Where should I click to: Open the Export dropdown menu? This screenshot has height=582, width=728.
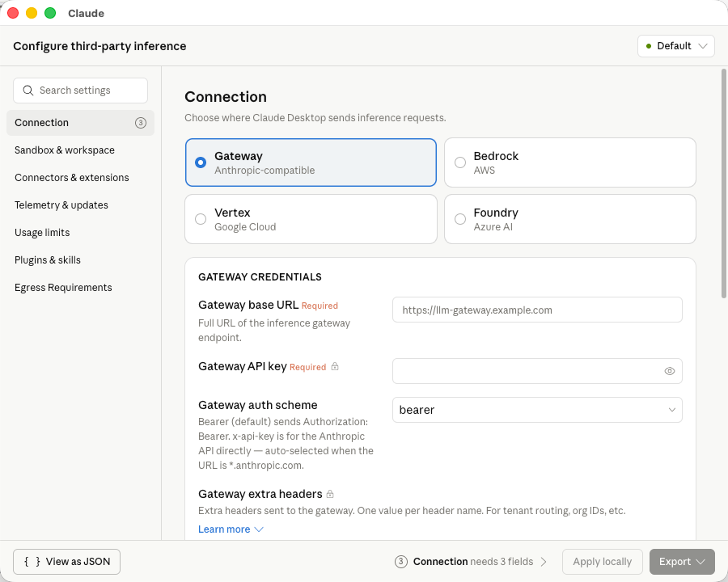pyautogui.click(x=682, y=562)
